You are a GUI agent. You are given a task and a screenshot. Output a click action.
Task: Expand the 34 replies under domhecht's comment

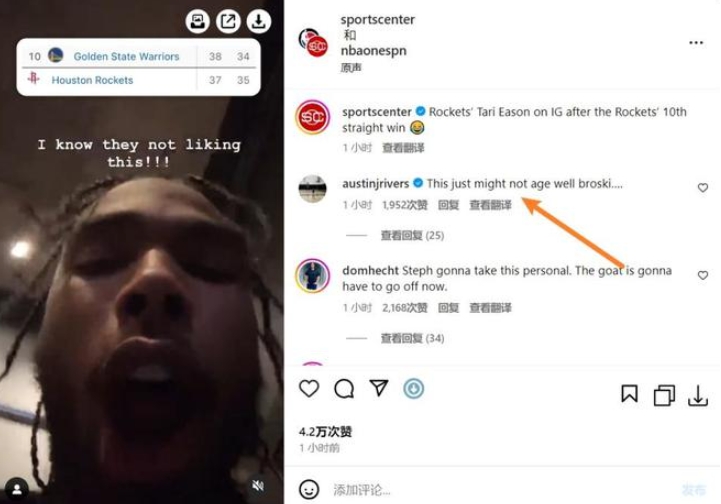pyautogui.click(x=412, y=338)
